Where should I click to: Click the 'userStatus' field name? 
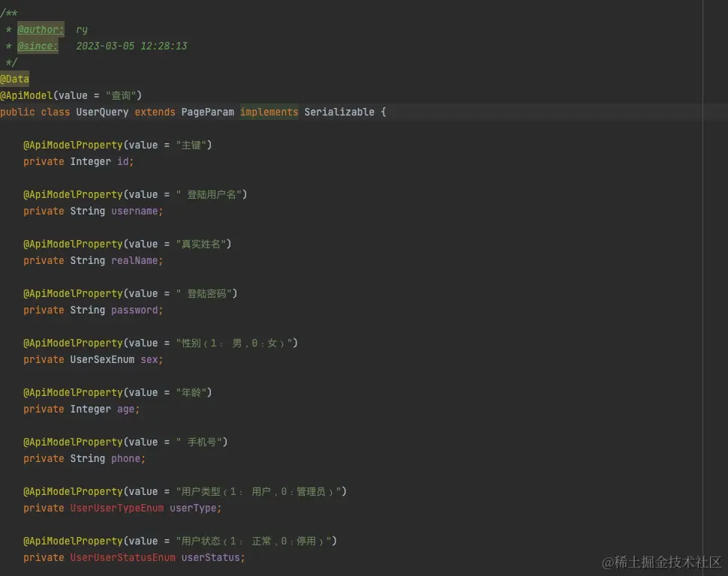pyautogui.click(x=210, y=557)
